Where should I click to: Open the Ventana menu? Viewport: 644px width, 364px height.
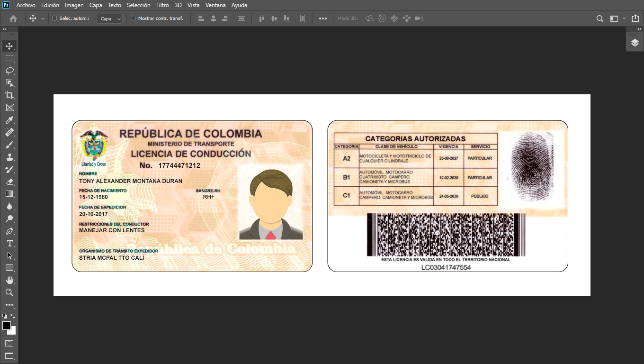[x=215, y=5]
